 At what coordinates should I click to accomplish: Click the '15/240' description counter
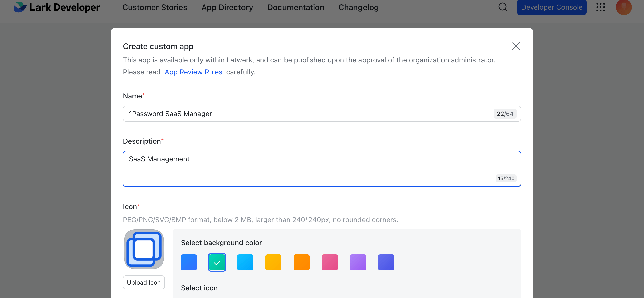[506, 178]
